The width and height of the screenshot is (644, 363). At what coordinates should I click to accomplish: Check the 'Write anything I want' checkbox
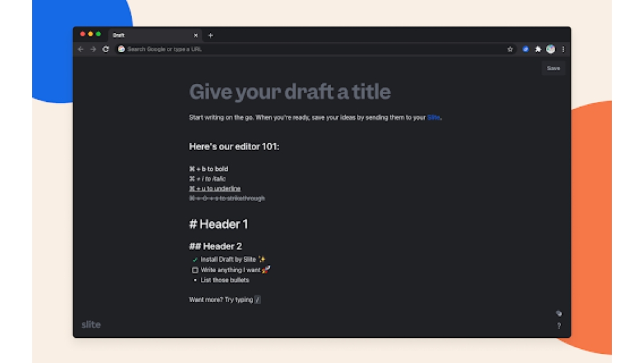click(x=194, y=270)
